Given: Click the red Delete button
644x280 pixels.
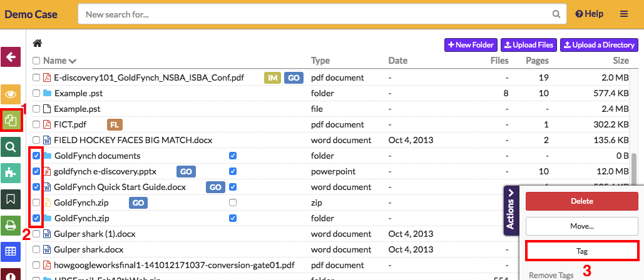Looking at the screenshot, I should (582, 201).
